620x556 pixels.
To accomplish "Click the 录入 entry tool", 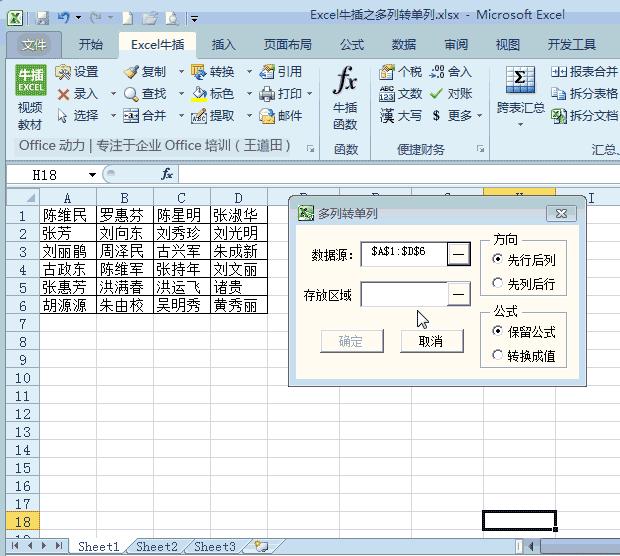I will tap(77, 94).
